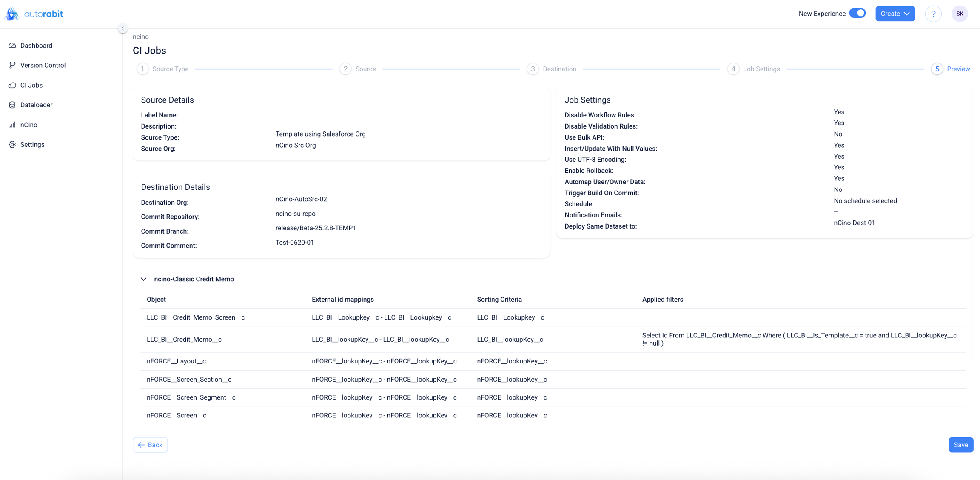
Task: Open Dashboard from the sidebar icon
Action: [x=12, y=46]
